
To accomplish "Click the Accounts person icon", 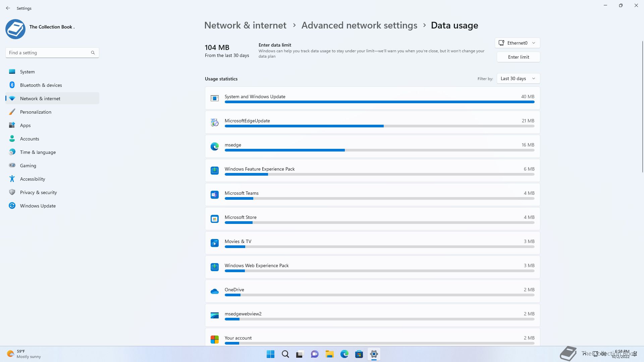I will [12, 138].
